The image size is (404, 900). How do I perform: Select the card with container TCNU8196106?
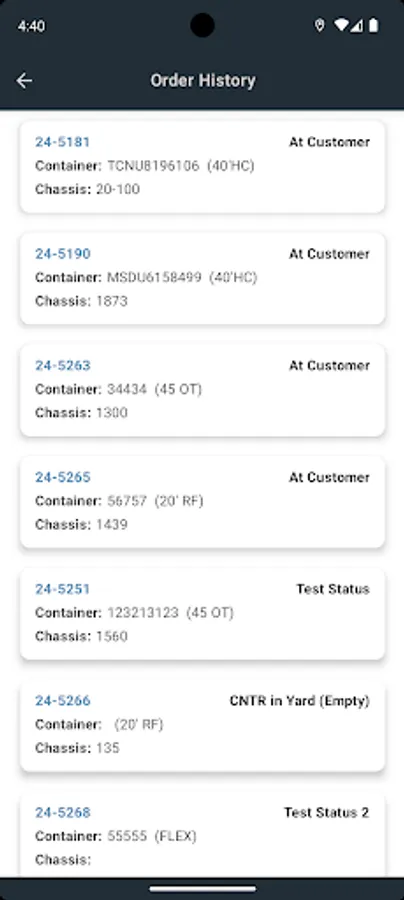(x=203, y=166)
